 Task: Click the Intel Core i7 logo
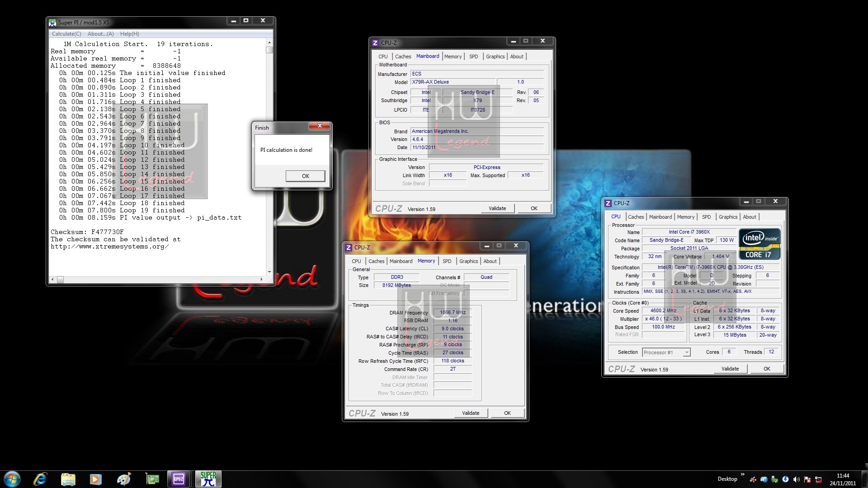pos(759,244)
